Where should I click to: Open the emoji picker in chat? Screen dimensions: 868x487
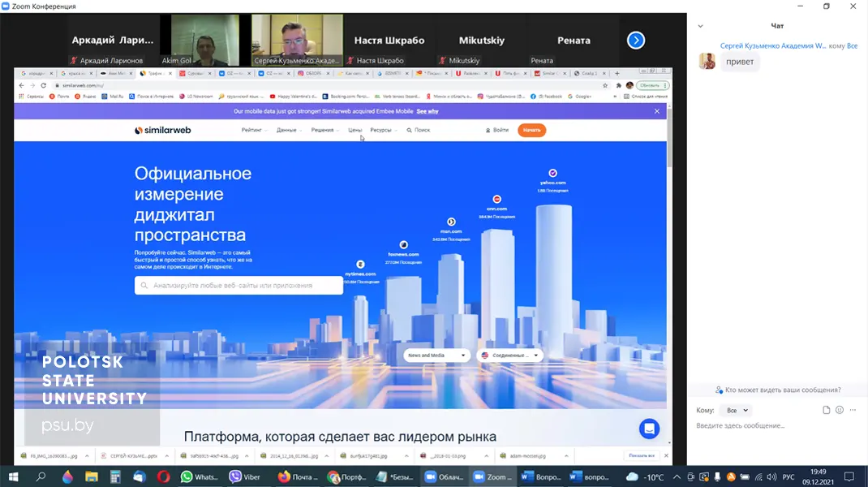(x=840, y=410)
